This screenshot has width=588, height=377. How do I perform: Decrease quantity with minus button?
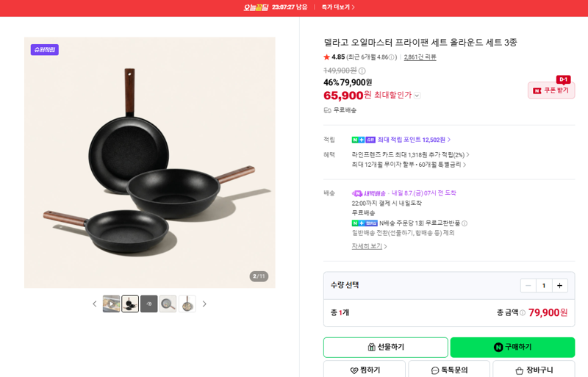528,286
